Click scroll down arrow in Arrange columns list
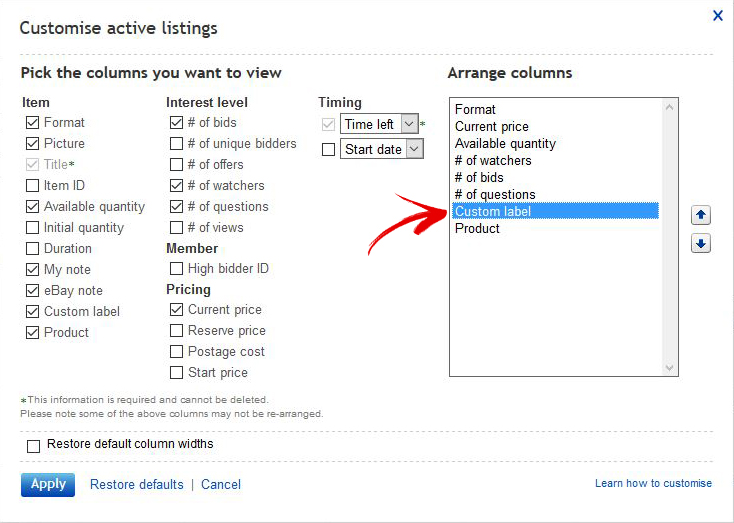 click(669, 368)
